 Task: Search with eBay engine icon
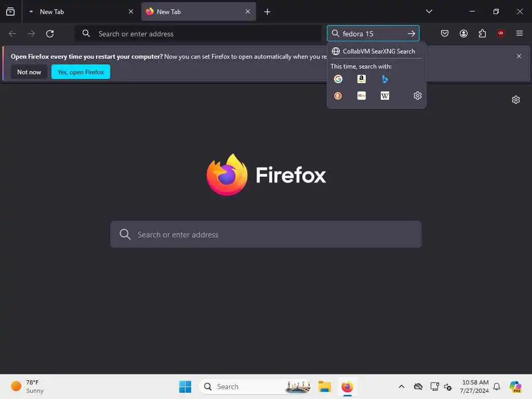coord(362,96)
